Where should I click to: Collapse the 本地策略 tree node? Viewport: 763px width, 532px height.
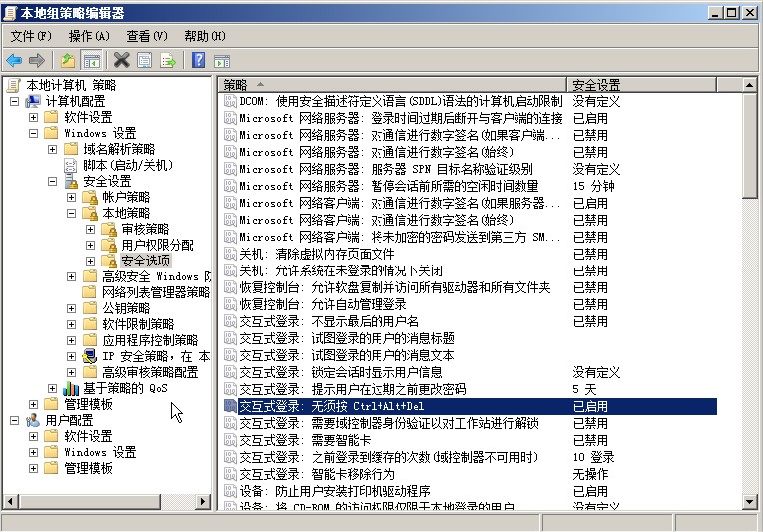[x=72, y=213]
